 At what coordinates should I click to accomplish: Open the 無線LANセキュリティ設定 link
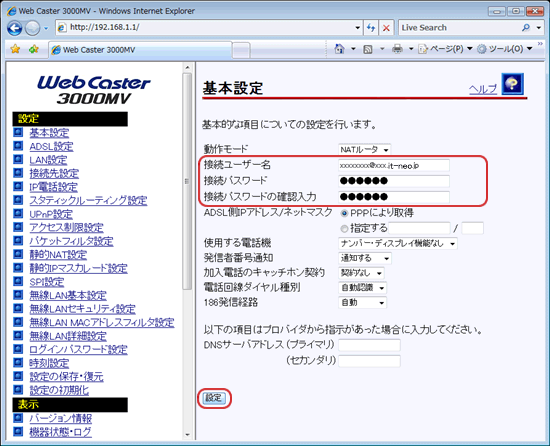click(x=82, y=309)
